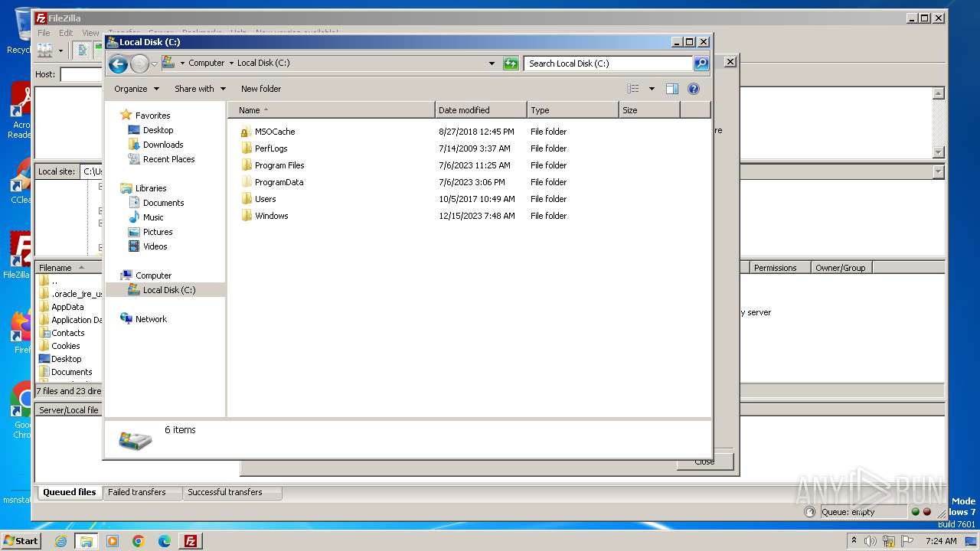Sort by Date modified column header

tap(481, 110)
